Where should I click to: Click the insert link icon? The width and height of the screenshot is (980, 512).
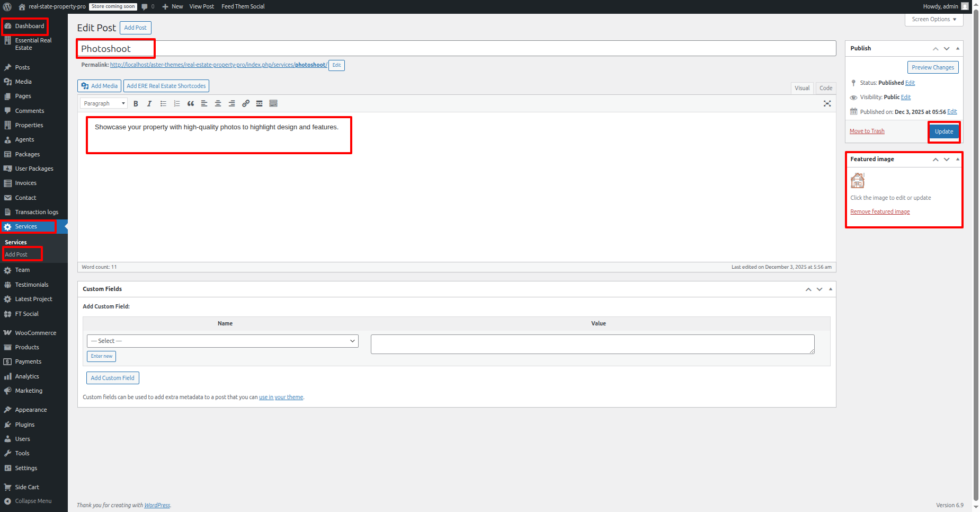click(x=246, y=104)
